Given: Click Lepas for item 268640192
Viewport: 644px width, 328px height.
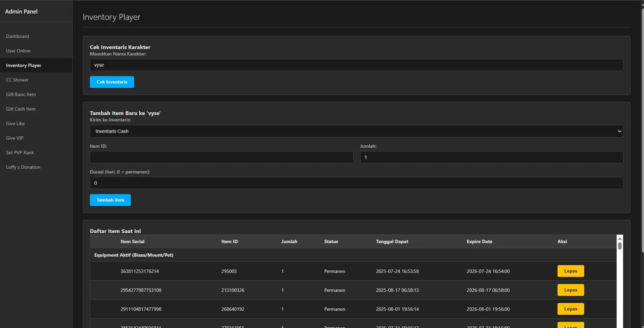Looking at the screenshot, I should pos(571,309).
